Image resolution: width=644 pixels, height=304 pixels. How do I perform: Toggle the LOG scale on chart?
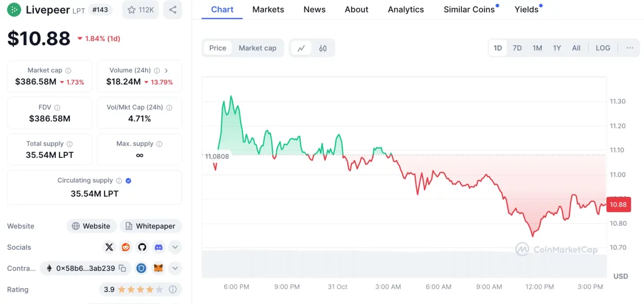tap(603, 48)
